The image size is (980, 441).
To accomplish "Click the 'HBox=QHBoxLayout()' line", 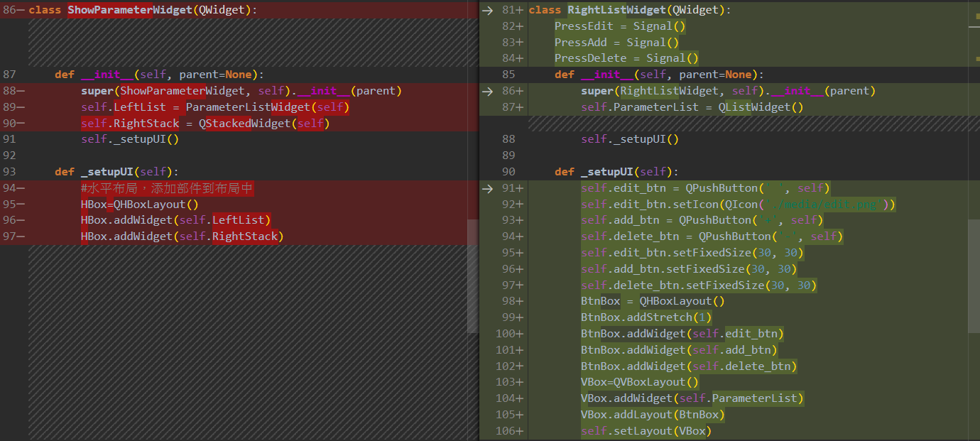I will point(140,205).
